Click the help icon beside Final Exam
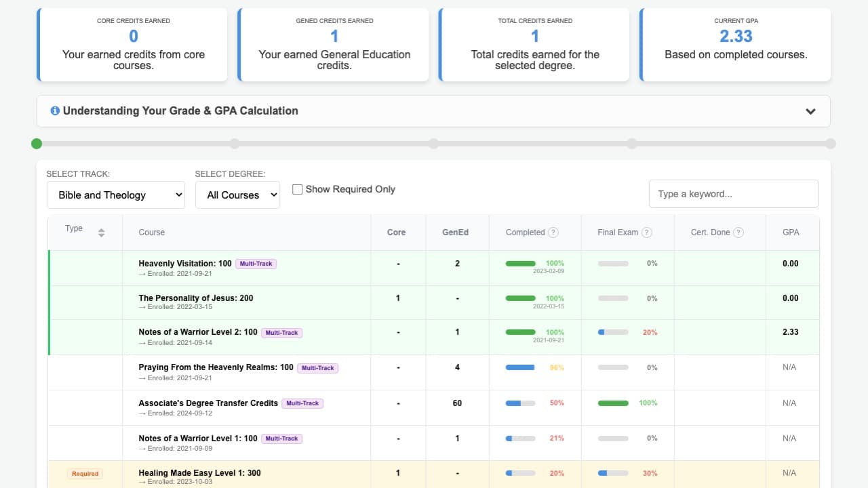Viewport: 868px width, 488px height. (647, 232)
